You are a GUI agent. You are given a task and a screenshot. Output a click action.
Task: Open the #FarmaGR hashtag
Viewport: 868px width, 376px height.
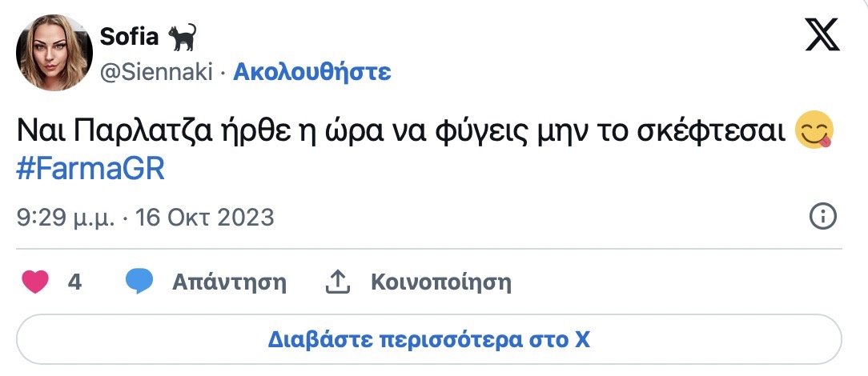[x=90, y=170]
